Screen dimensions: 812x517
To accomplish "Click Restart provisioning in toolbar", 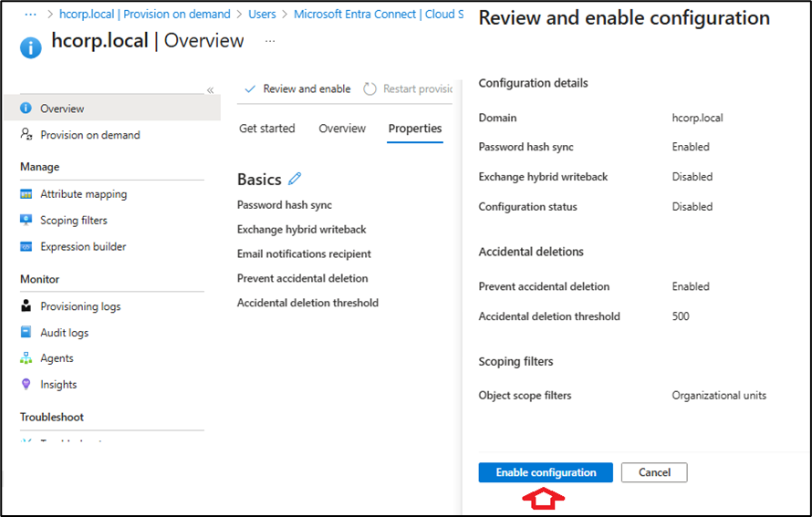I will pos(409,89).
